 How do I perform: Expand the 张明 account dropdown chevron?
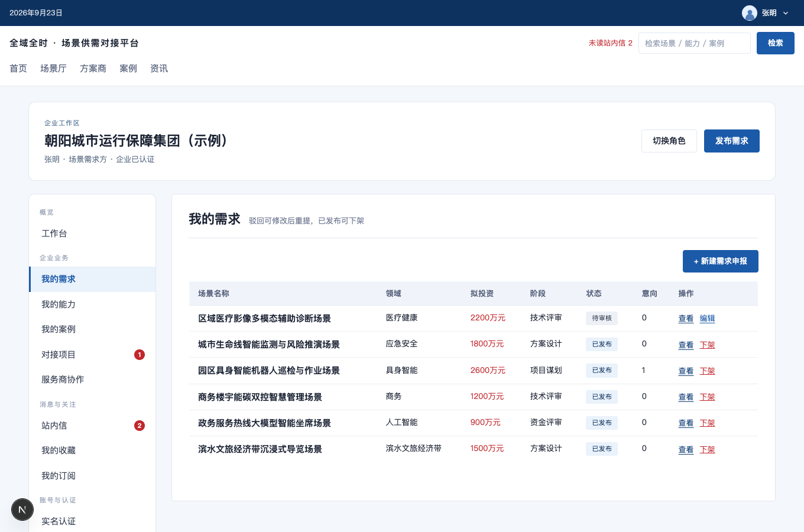(786, 13)
